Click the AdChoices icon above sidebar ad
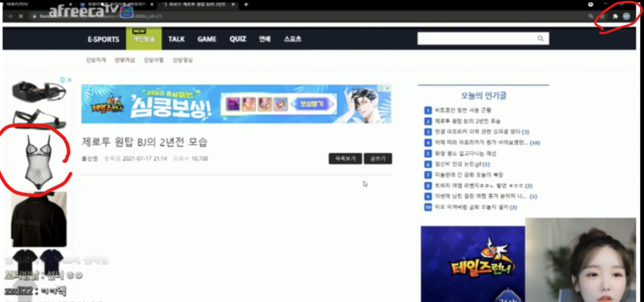 pos(62,79)
